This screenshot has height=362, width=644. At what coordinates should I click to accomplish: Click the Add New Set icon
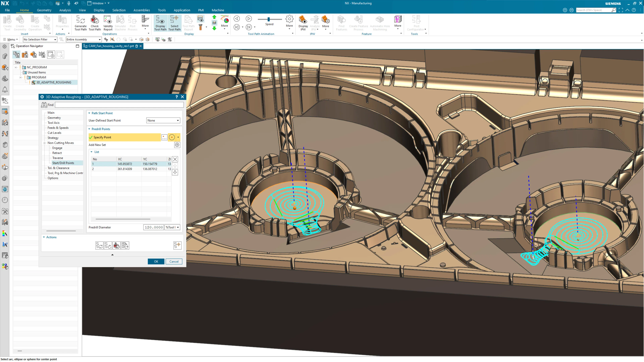[177, 145]
